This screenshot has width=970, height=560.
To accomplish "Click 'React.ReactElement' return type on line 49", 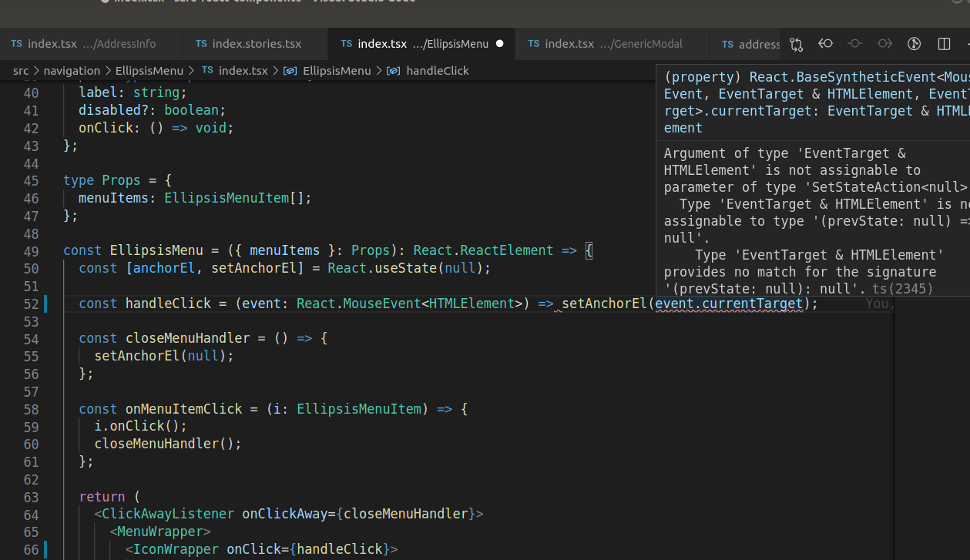I will tap(483, 250).
